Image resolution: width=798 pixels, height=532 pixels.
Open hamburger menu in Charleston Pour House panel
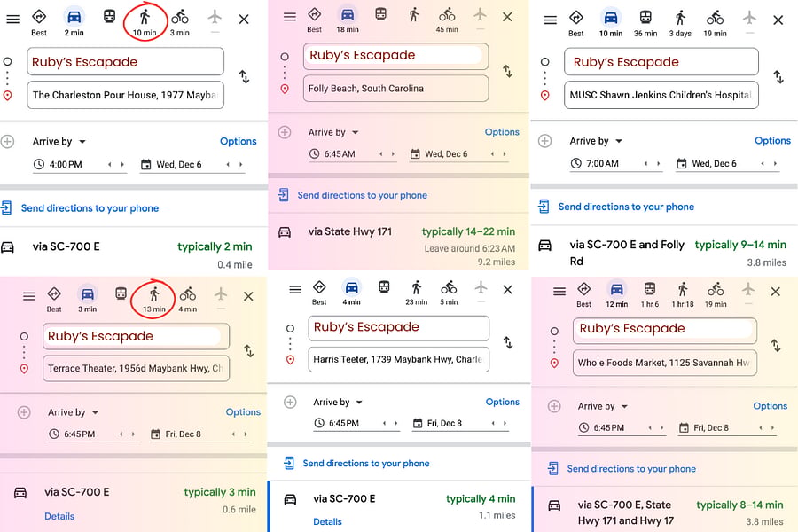[12, 20]
